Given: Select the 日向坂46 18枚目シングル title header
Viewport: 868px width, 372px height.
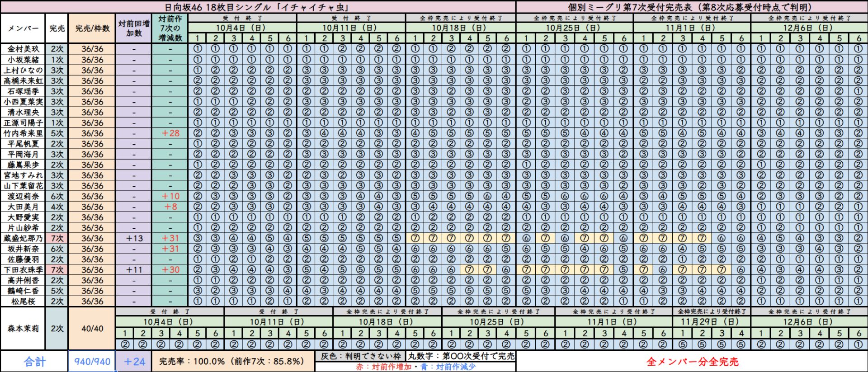Looking at the screenshot, I should point(258,7).
